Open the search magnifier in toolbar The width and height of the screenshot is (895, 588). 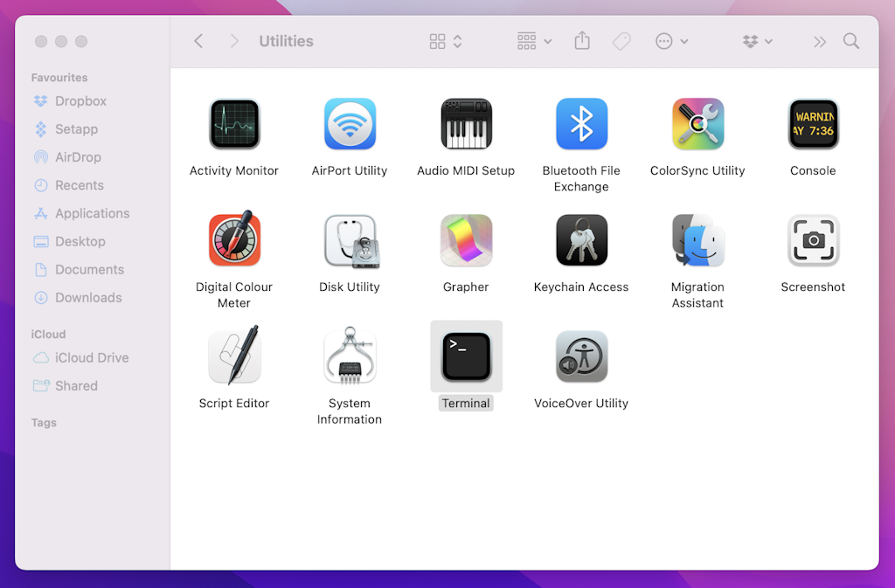(850, 41)
